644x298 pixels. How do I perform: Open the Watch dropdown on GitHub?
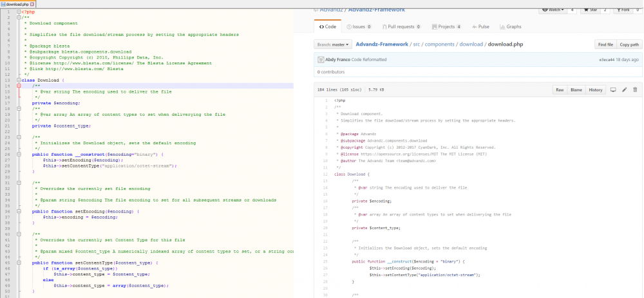(553, 10)
